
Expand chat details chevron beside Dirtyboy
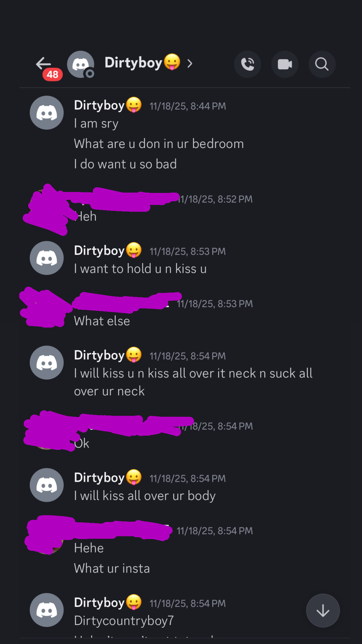pyautogui.click(x=190, y=63)
